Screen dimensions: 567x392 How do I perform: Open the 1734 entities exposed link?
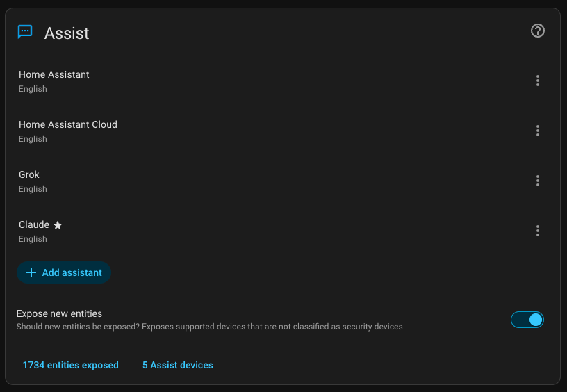point(70,365)
